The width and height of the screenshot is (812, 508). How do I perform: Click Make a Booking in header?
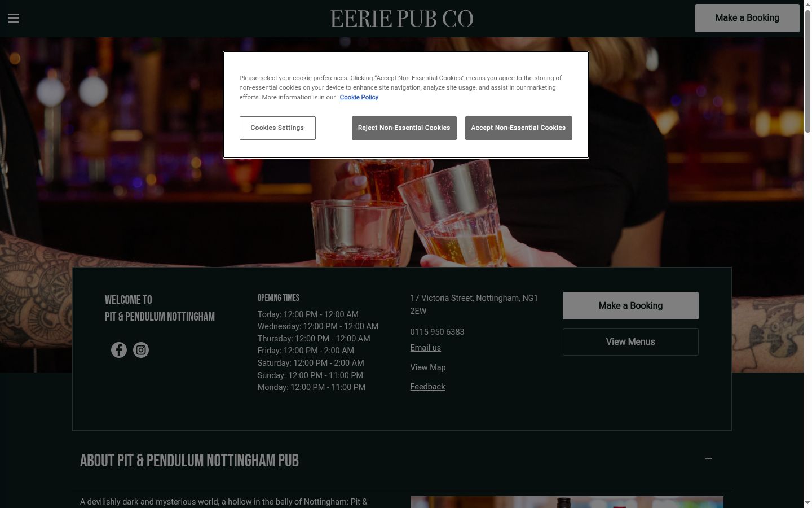coord(747,18)
